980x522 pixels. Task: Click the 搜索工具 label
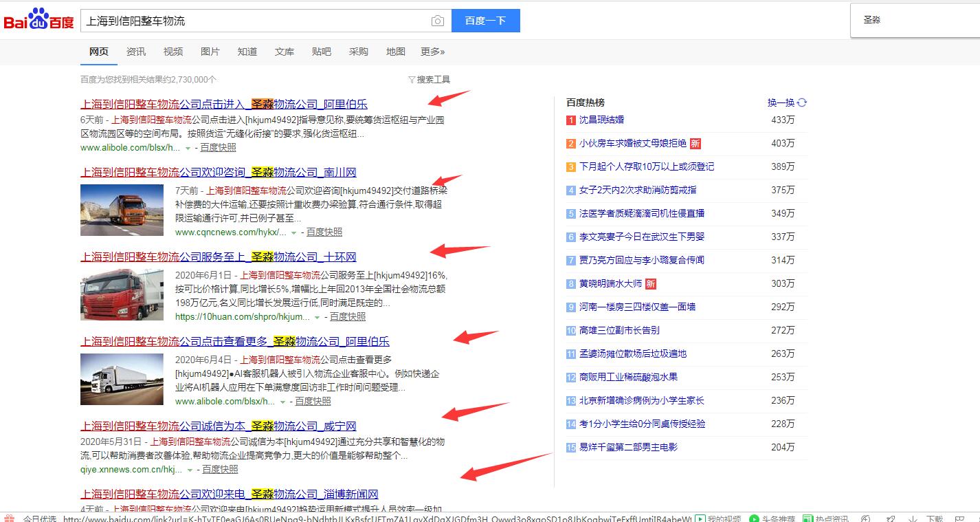[x=434, y=80]
